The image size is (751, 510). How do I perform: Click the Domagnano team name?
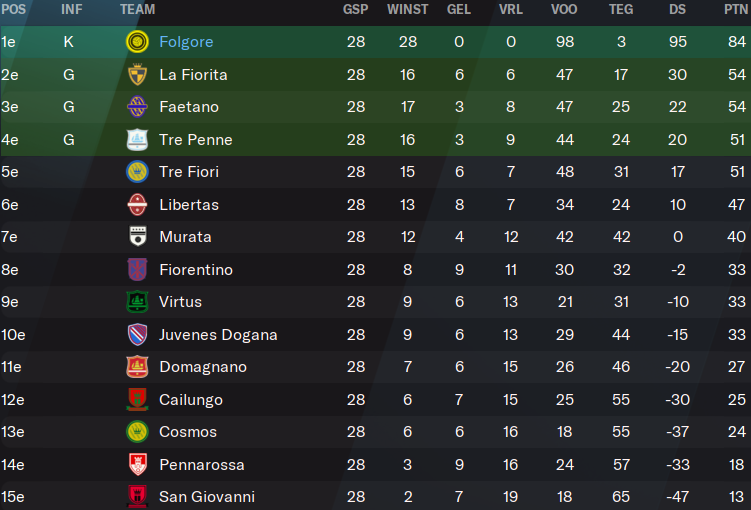(203, 367)
